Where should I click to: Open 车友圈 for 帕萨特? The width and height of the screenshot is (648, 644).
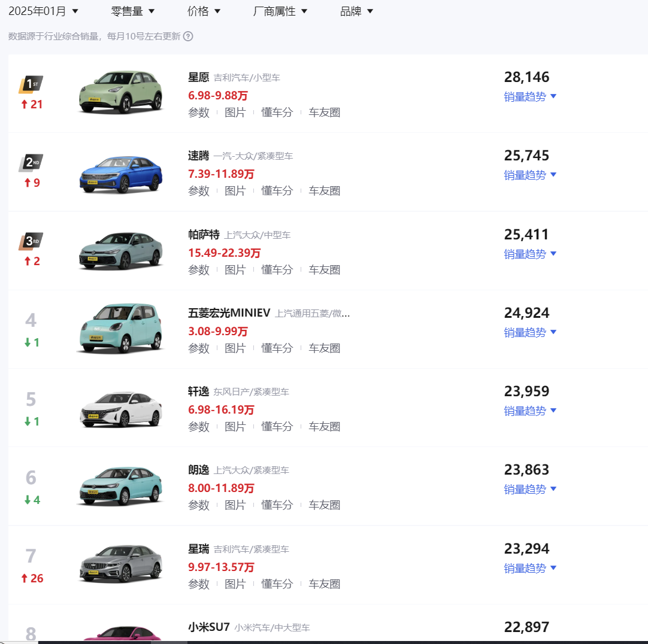coord(324,269)
